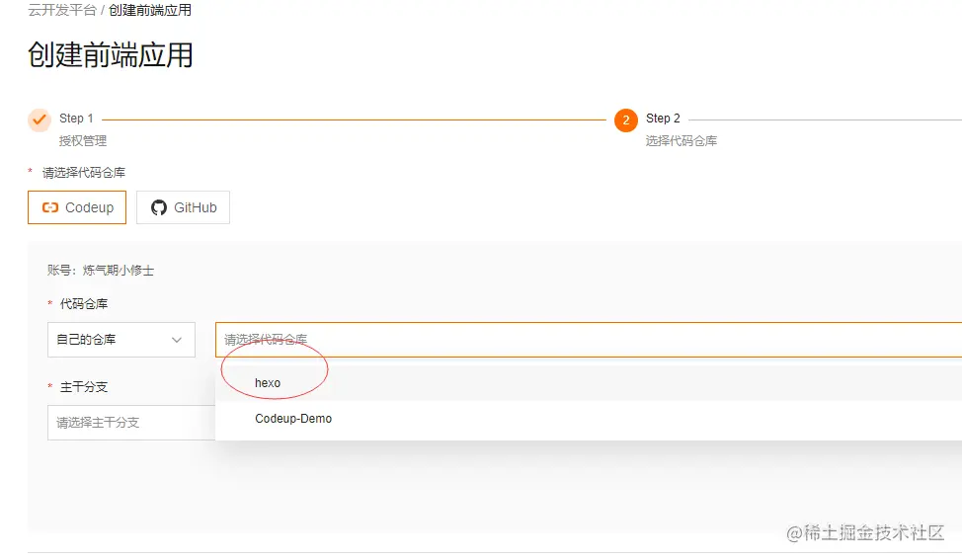Select the GitHub repository button

pos(183,207)
